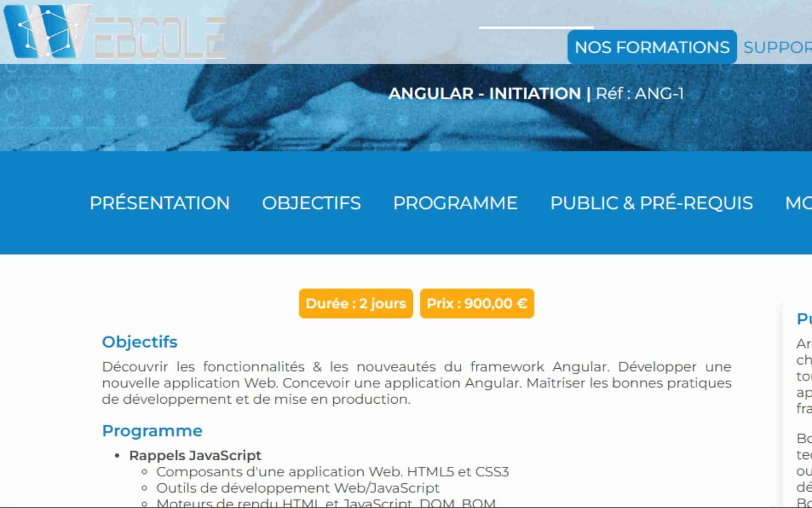Go to the OBJECTIFS section tab
The height and width of the screenshot is (508, 812).
coord(311,203)
